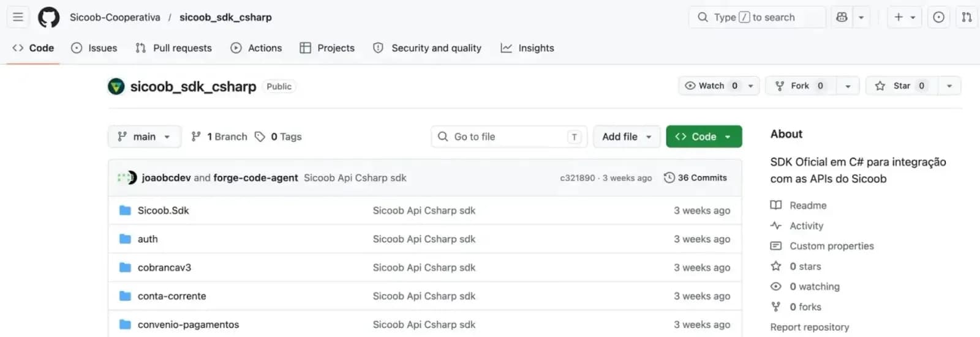The height and width of the screenshot is (337, 980).
Task: Click the conta-corrente folder icon
Action: (125, 296)
